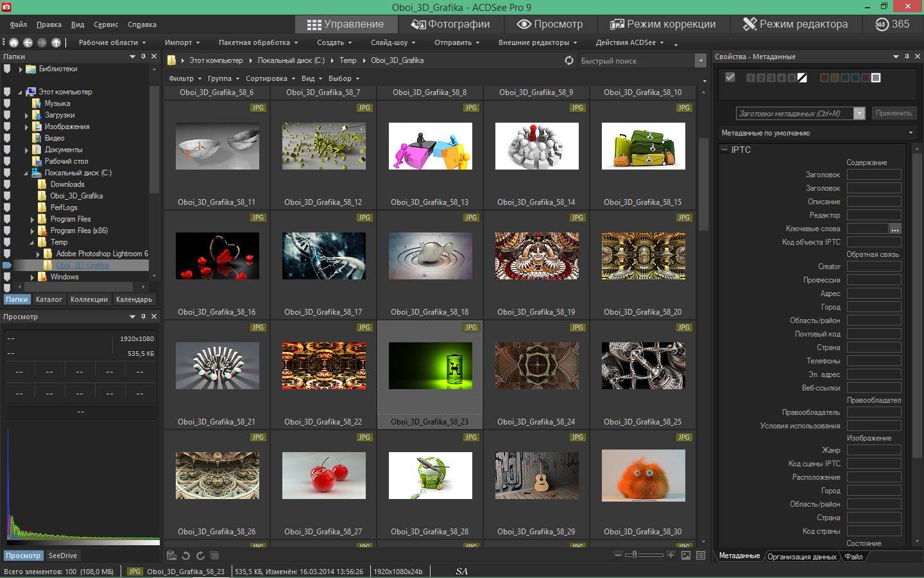Image resolution: width=924 pixels, height=578 pixels.
Task: Close the Просмотр panel
Action: [x=154, y=317]
